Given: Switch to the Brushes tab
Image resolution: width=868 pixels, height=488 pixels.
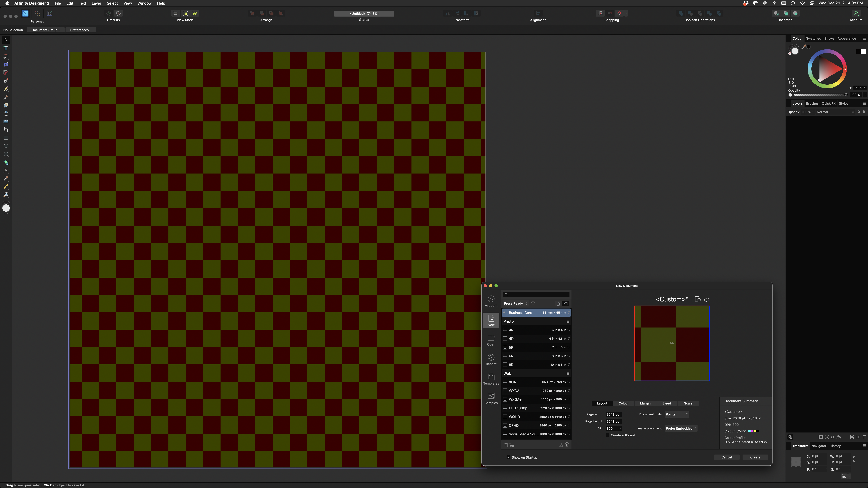Looking at the screenshot, I should pyautogui.click(x=812, y=103).
